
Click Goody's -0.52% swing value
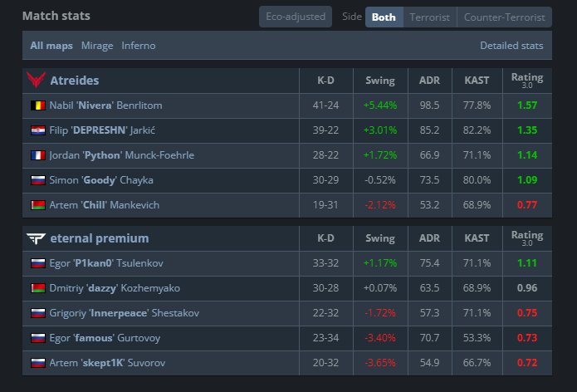pos(380,180)
